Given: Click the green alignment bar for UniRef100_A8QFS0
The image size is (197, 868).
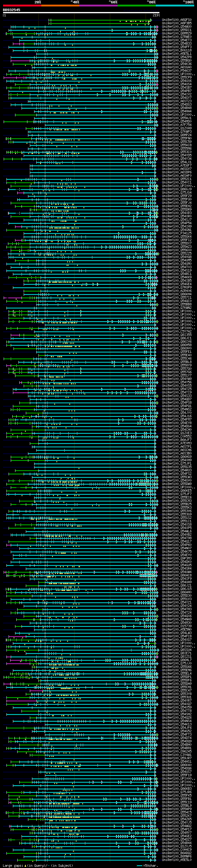Looking at the screenshot, I should 100,20.
